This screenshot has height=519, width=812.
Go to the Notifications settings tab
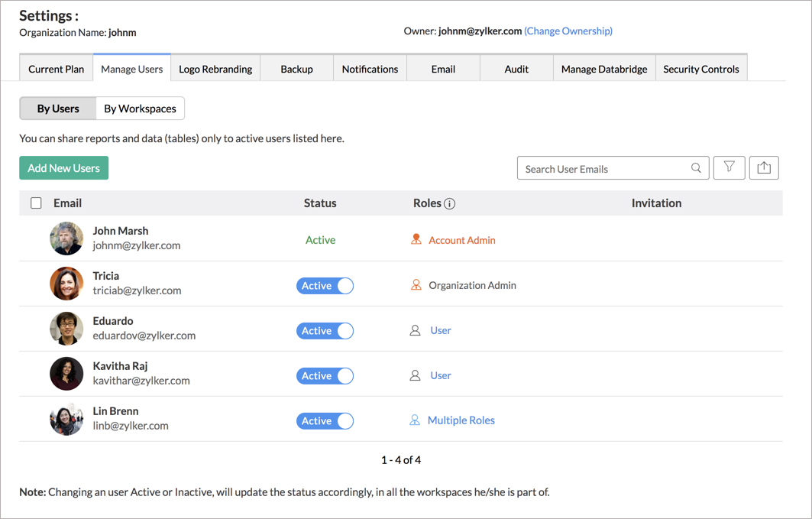(370, 68)
